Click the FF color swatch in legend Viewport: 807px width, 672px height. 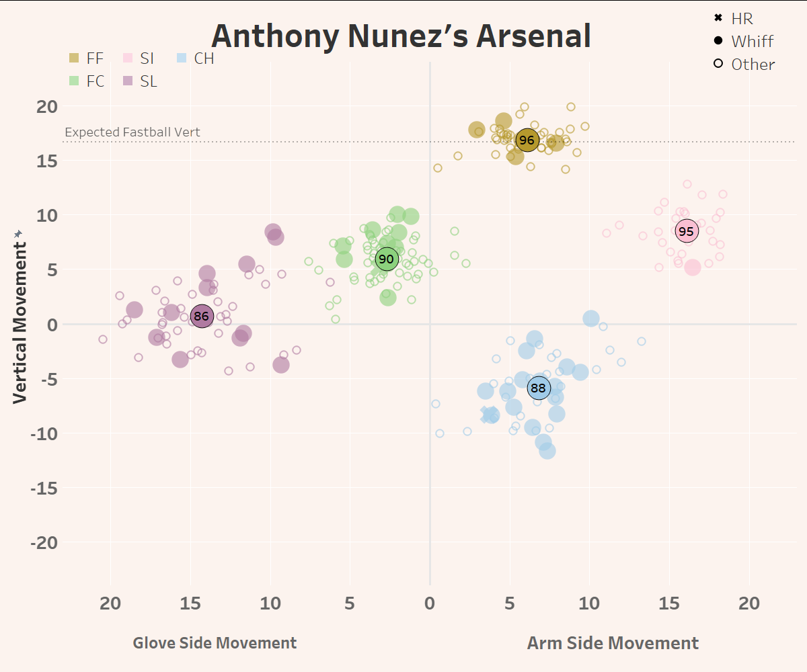point(75,58)
